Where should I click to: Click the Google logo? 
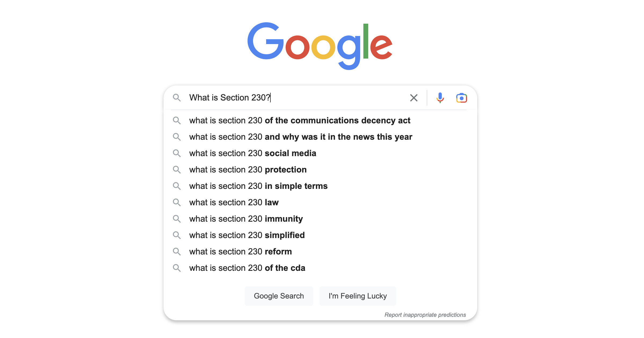coord(320,45)
